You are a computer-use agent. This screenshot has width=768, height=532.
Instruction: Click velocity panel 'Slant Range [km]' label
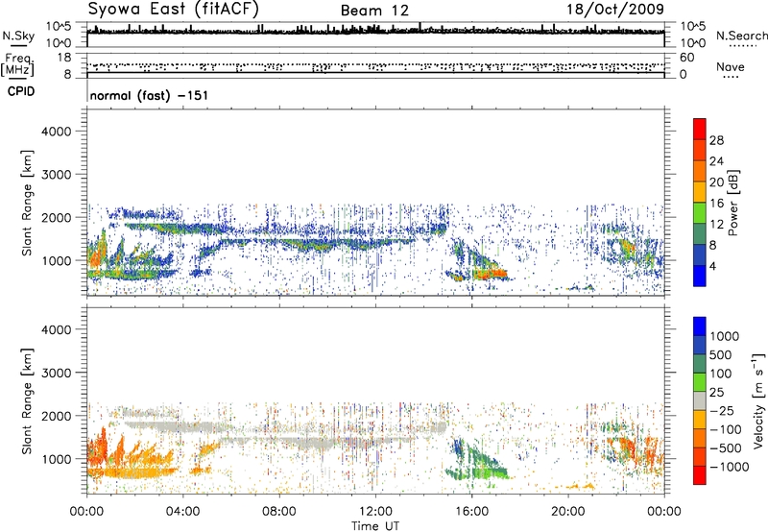click(x=27, y=400)
